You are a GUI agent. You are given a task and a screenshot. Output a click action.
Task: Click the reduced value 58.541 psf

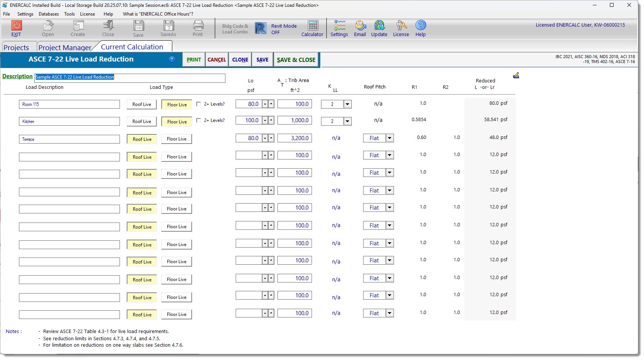click(496, 120)
